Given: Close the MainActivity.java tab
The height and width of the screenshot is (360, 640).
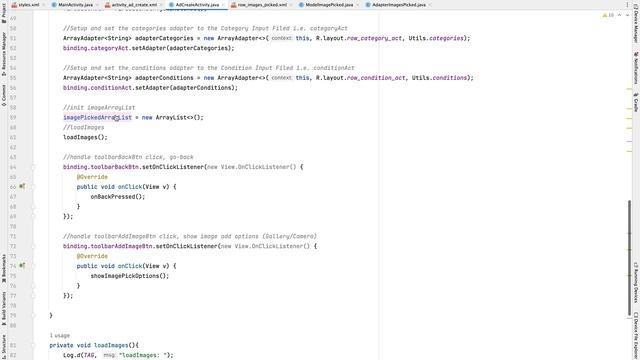Looking at the screenshot, I should [x=96, y=5].
